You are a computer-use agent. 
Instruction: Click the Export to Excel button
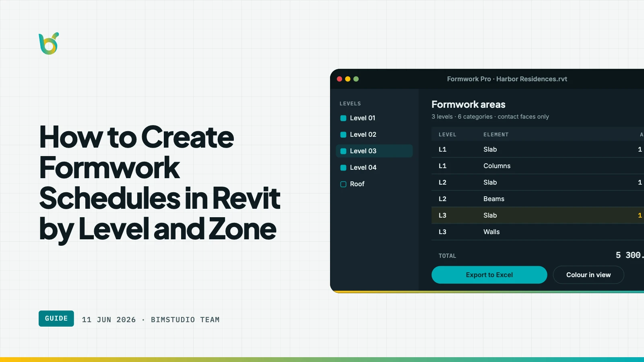(x=489, y=275)
